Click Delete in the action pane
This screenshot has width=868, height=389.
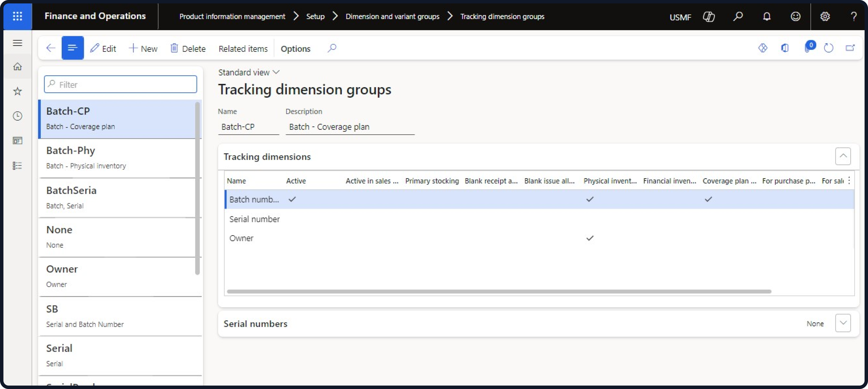(188, 48)
